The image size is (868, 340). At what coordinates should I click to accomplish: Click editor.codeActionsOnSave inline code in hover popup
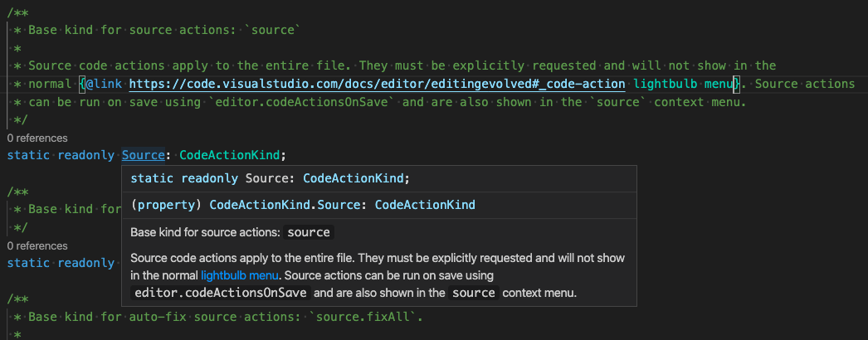pyautogui.click(x=222, y=294)
